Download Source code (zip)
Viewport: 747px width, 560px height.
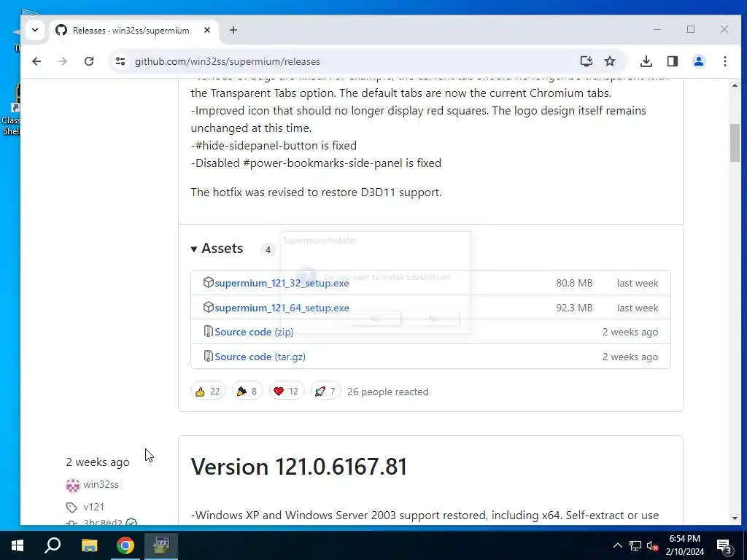pos(254,332)
